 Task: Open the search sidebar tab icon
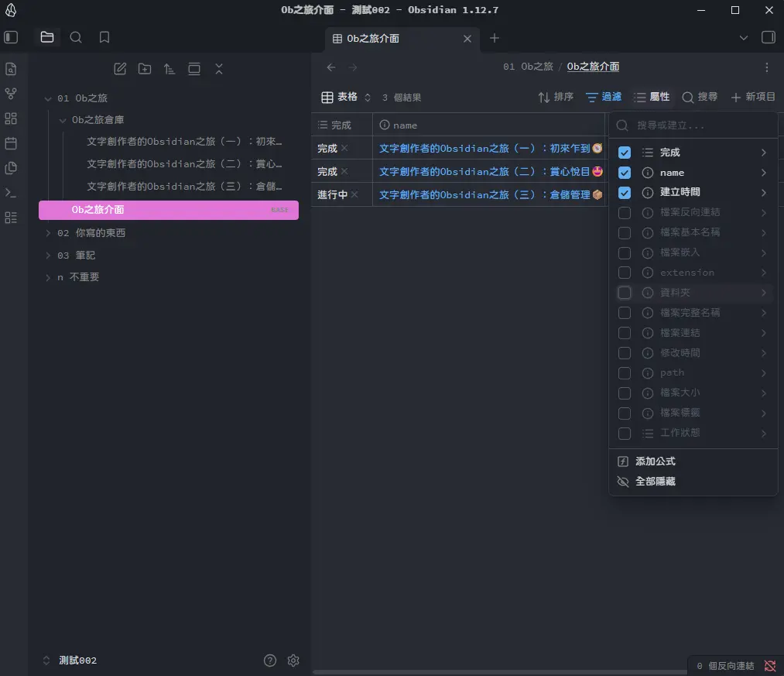click(x=76, y=37)
